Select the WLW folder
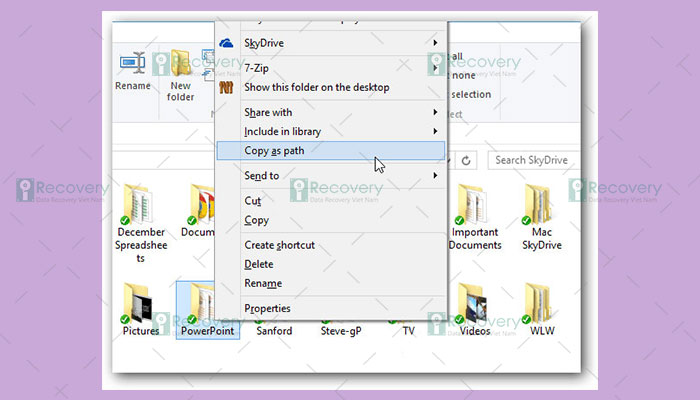Screen dimensions: 700x400 [542, 309]
